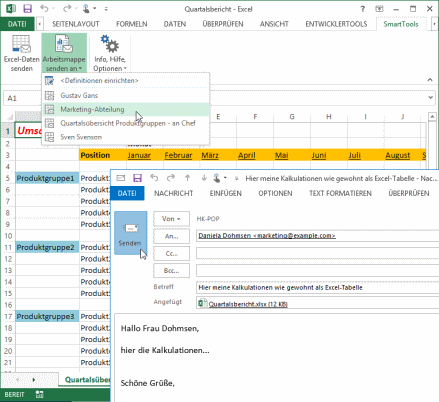Viewport: 439px width, 402px height.
Task: Open TEXT FORMATIEREN tab in message
Action: click(340, 193)
